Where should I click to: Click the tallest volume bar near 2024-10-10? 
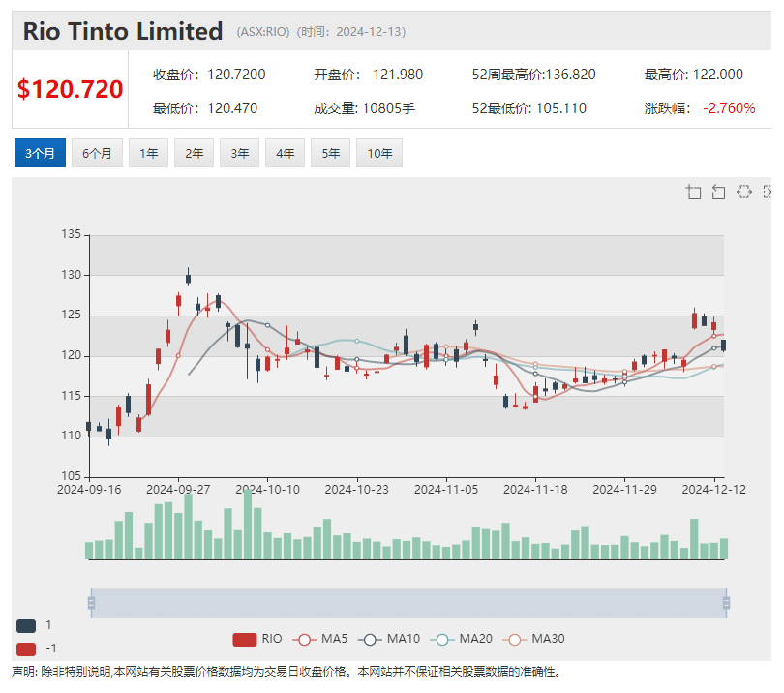pos(248,526)
